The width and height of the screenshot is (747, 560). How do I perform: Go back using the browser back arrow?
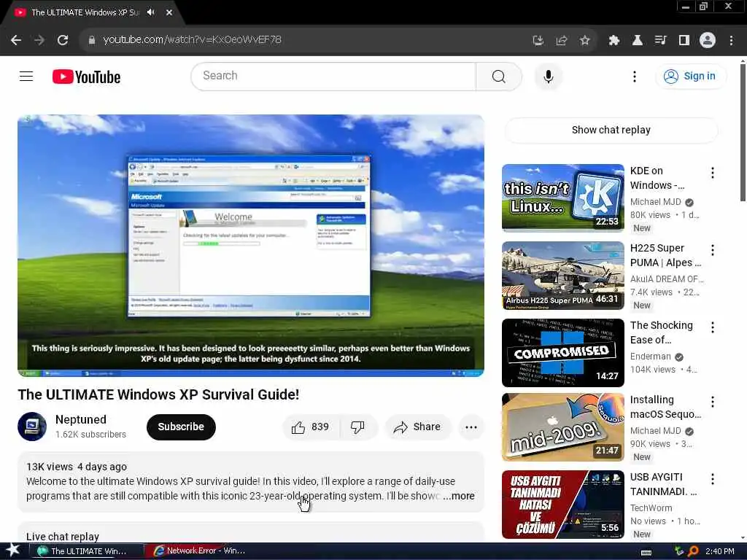pos(16,40)
